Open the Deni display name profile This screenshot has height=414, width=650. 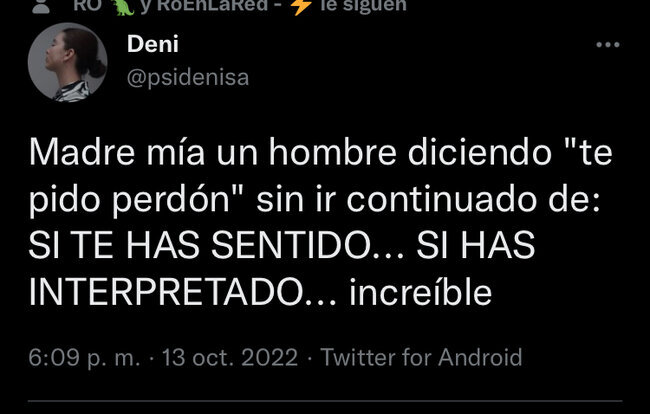coord(153,44)
